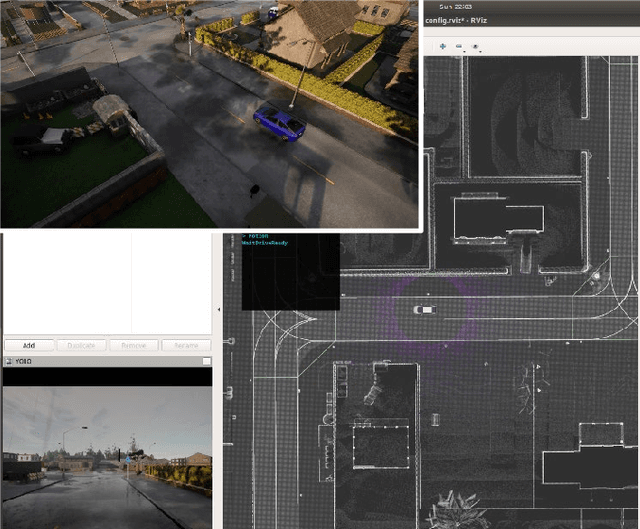This screenshot has height=529, width=640.
Task: Click the blue car in the simulator view
Action: pos(280,121)
